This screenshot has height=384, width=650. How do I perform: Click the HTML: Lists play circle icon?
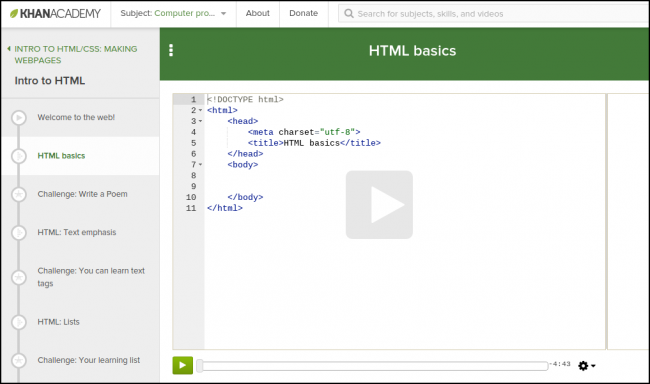click(x=19, y=322)
